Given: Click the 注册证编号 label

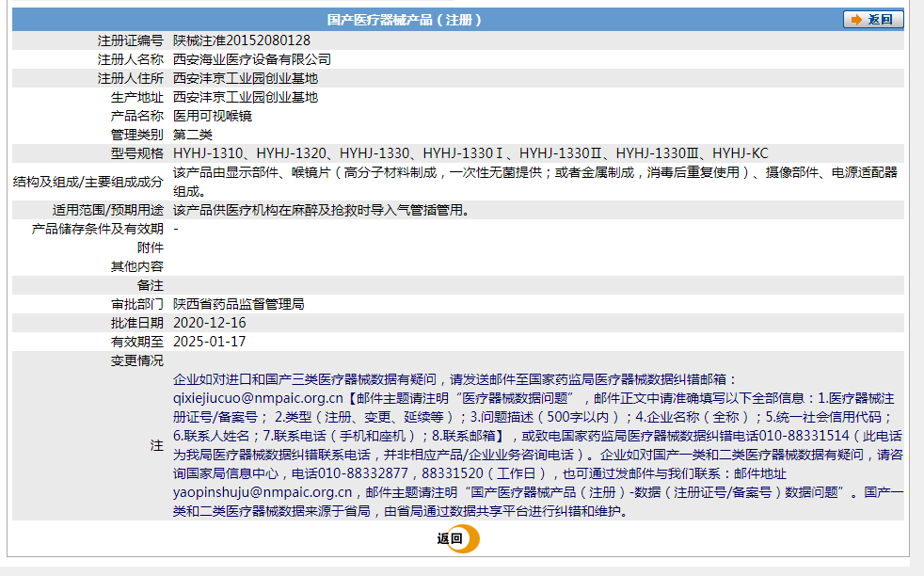Looking at the screenshot, I should coord(130,40).
